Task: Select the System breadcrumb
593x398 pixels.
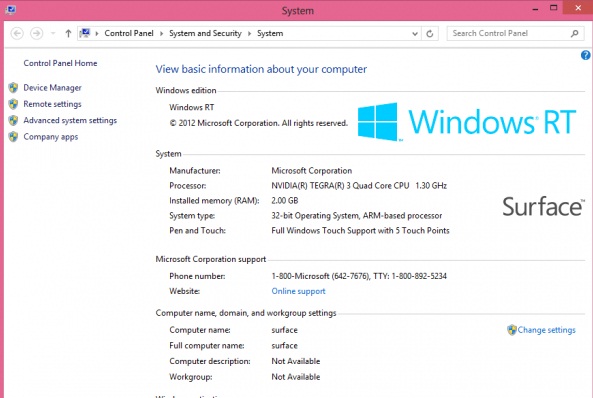Action: click(270, 33)
